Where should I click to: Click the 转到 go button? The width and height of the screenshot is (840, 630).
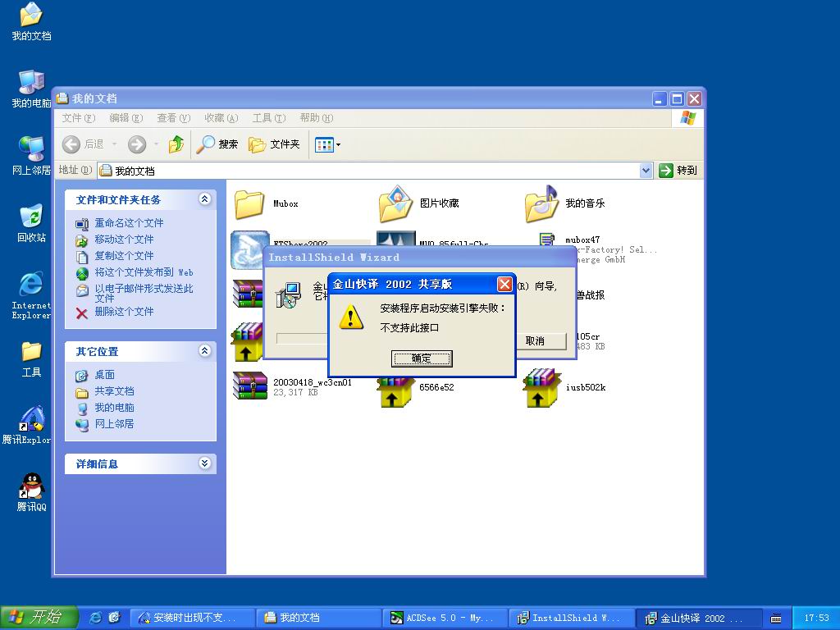(678, 171)
